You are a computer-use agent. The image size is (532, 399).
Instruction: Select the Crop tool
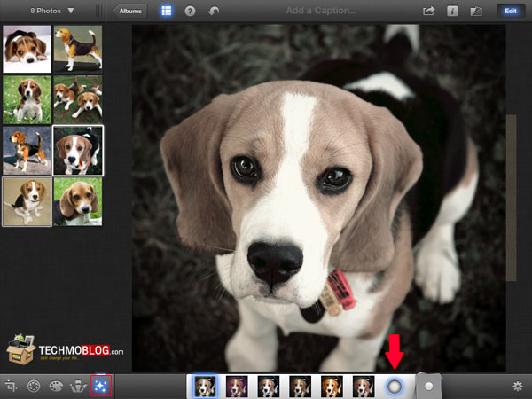coord(11,386)
